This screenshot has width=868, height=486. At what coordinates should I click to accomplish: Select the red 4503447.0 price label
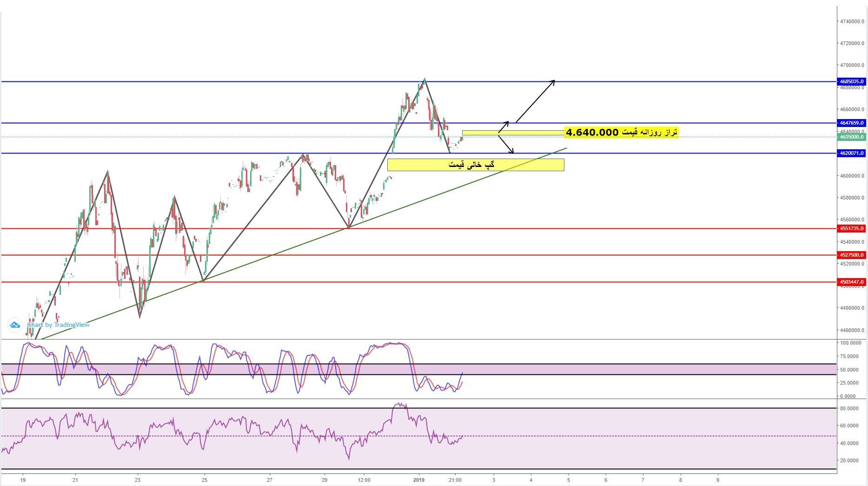[x=852, y=281]
